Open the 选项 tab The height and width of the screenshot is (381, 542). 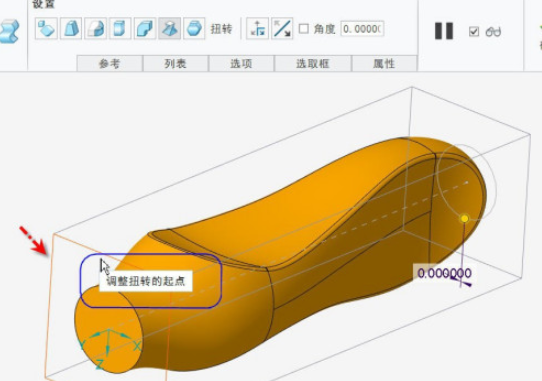(x=241, y=63)
